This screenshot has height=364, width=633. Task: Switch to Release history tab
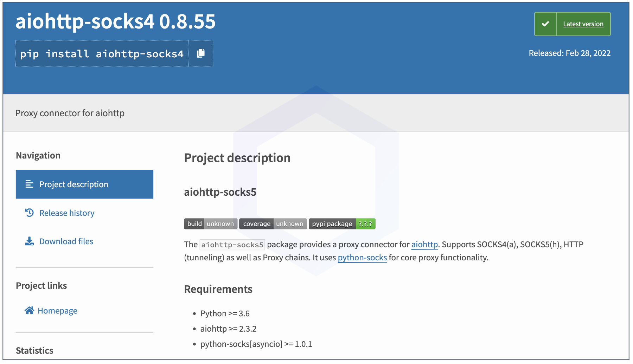pyautogui.click(x=67, y=213)
